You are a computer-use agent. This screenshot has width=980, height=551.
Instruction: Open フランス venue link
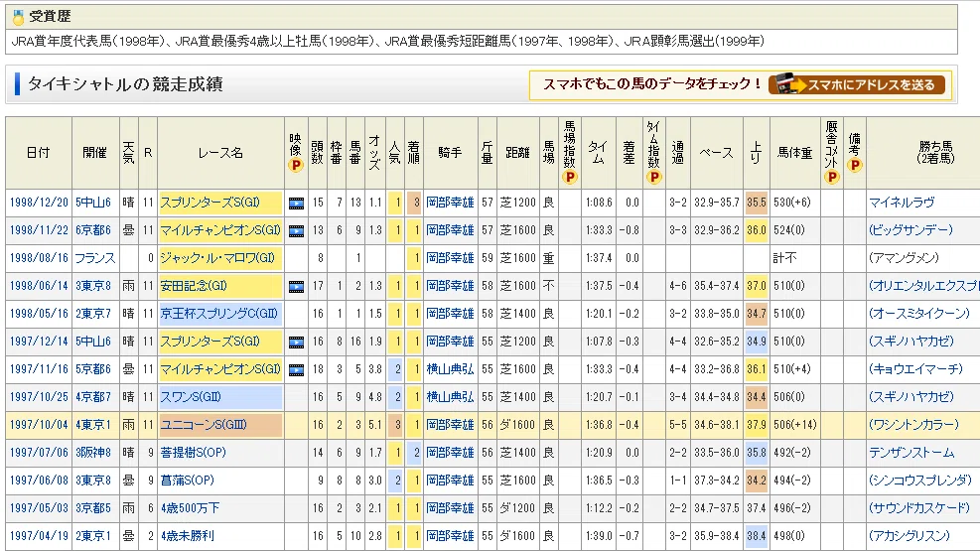(x=95, y=258)
